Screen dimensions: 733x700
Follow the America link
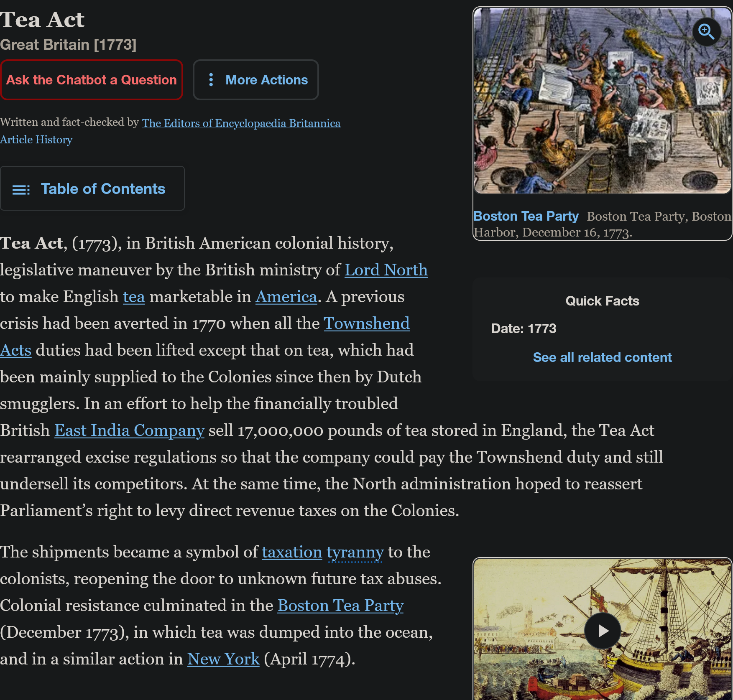pyautogui.click(x=286, y=297)
